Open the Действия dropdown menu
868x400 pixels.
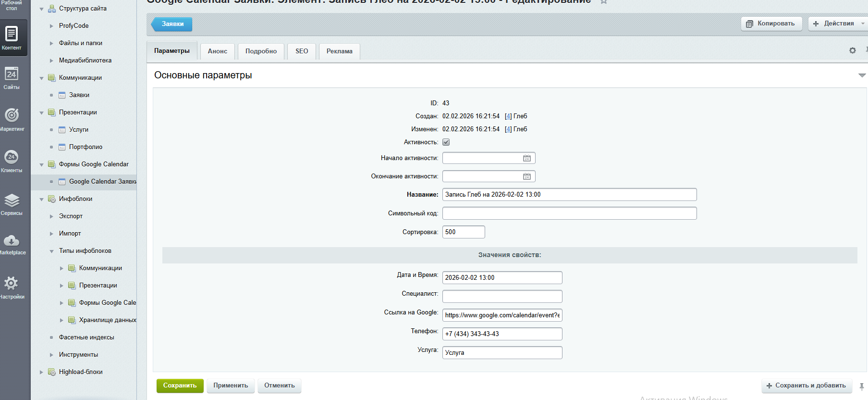coord(838,24)
